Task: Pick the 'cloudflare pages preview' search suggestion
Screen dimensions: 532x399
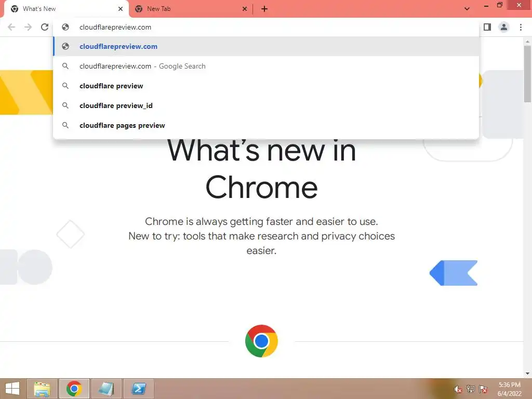Action: tap(266, 125)
